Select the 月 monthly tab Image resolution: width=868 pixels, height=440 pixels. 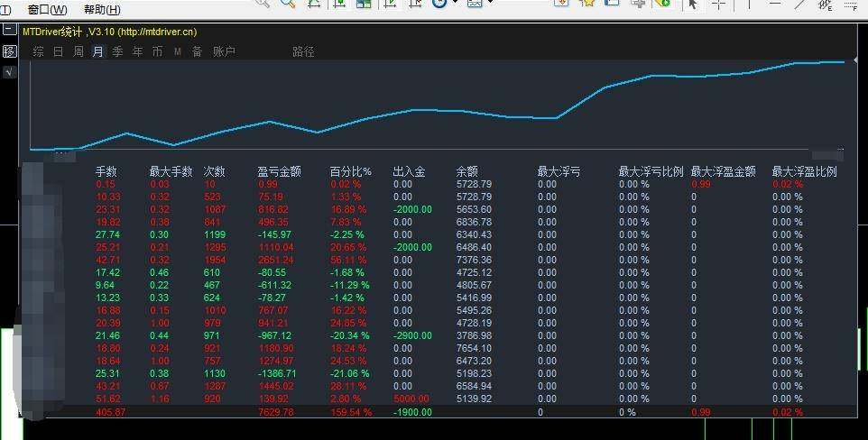98,51
